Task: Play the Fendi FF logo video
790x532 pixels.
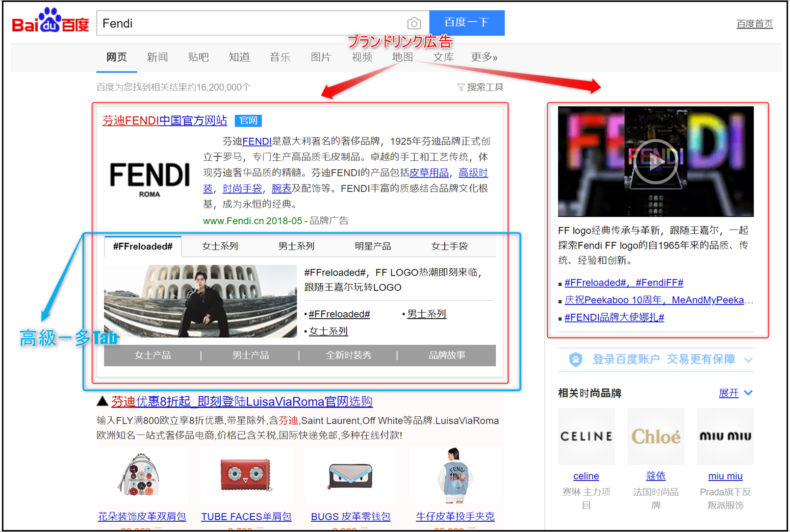Action: click(x=656, y=162)
